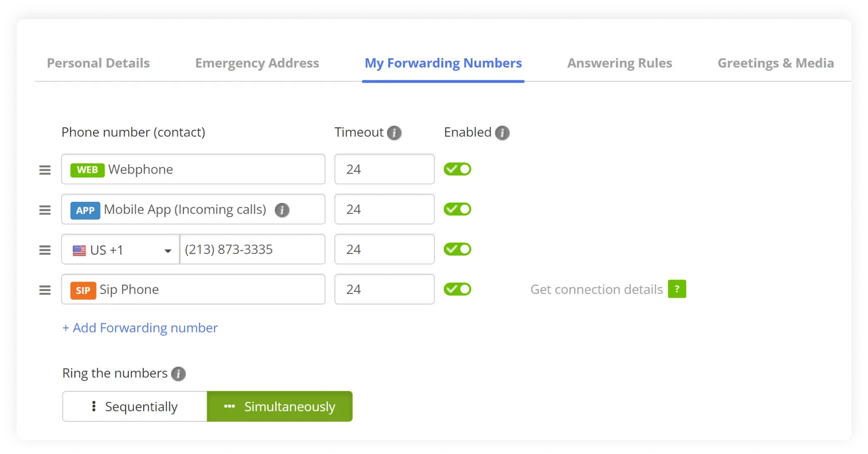This screenshot has width=868, height=454.
Task: Click the Enabled column info icon
Action: pyautogui.click(x=502, y=133)
